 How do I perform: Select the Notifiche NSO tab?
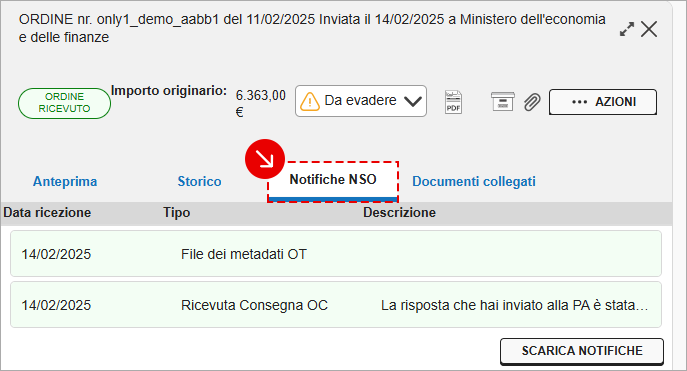point(333,181)
